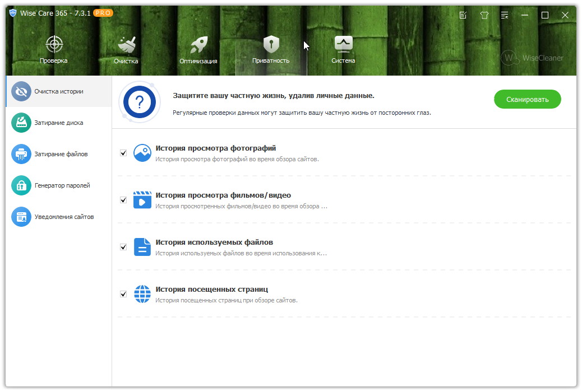Toggle История посещенных страниц checkbox
582x392 pixels.
(x=123, y=294)
